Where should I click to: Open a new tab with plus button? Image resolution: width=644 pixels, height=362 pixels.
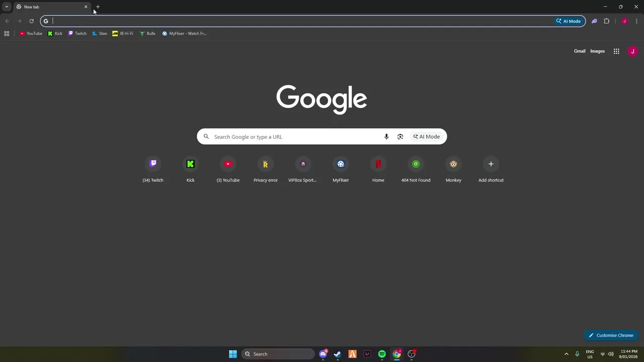pos(98,7)
